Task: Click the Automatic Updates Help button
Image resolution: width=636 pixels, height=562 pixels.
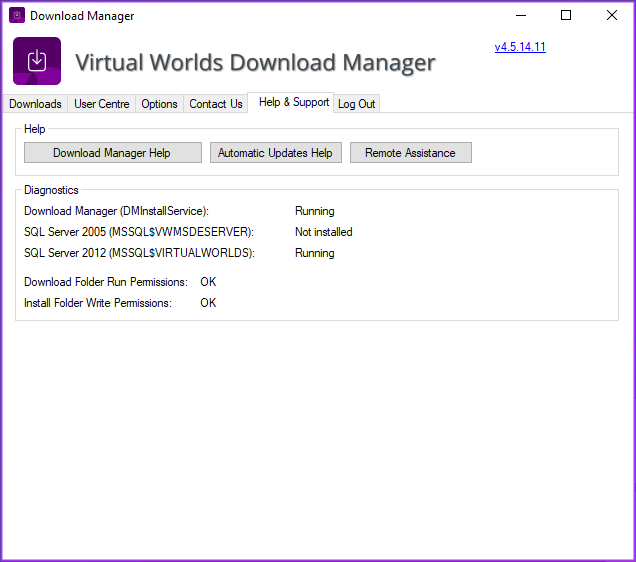Action: click(276, 152)
